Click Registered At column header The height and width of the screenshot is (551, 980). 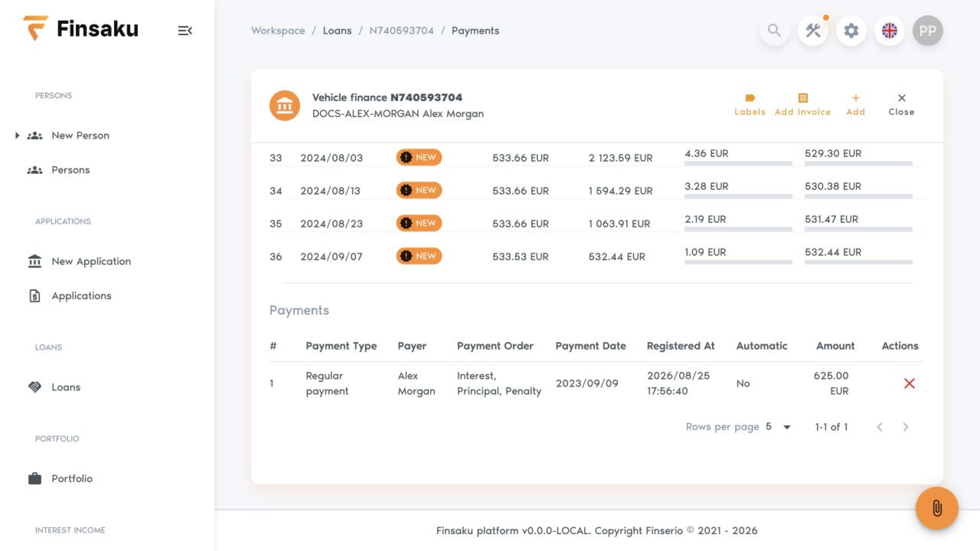[x=681, y=346]
